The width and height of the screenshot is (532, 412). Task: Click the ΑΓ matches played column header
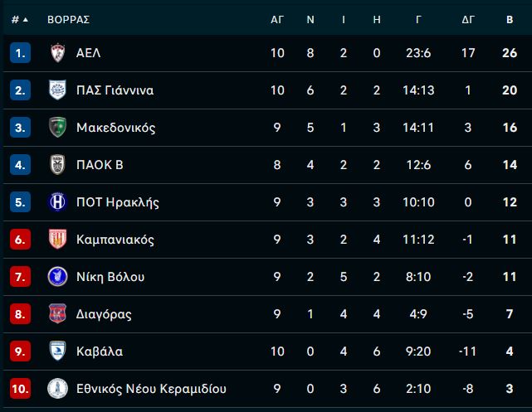277,20
